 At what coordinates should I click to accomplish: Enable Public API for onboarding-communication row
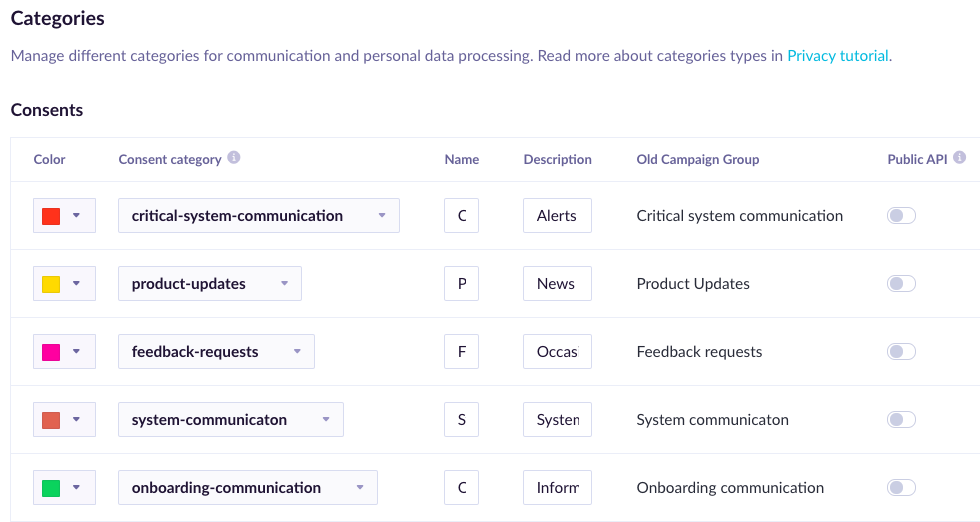(x=901, y=488)
